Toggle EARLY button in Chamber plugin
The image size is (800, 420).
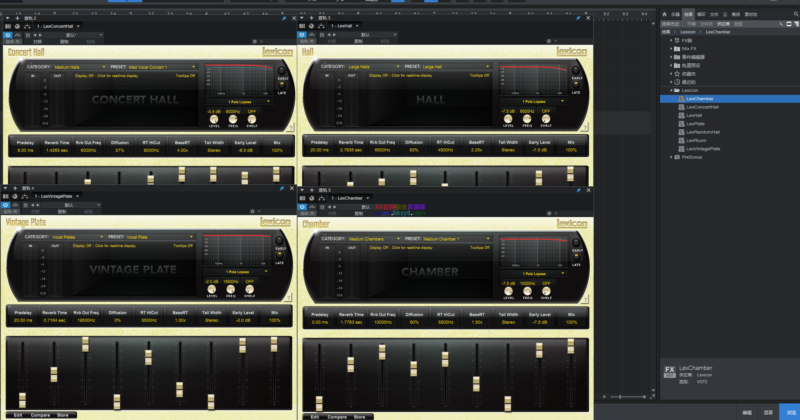(576, 243)
